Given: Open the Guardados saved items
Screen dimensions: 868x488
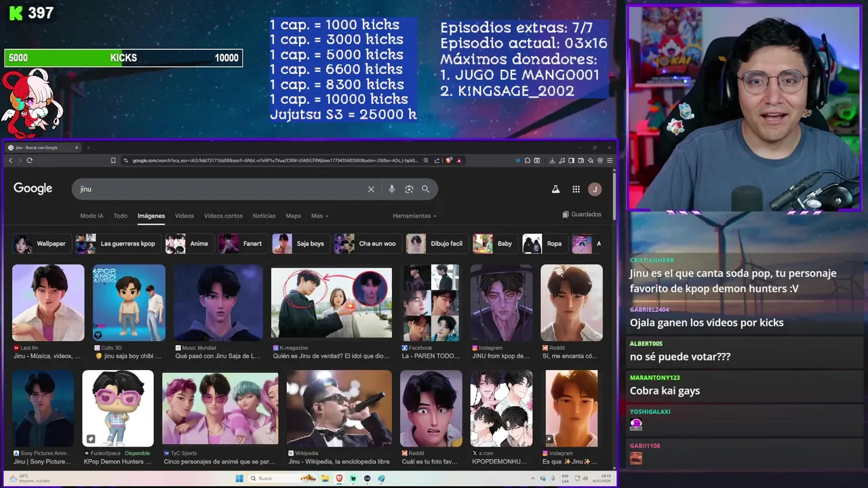Looking at the screenshot, I should coord(582,214).
